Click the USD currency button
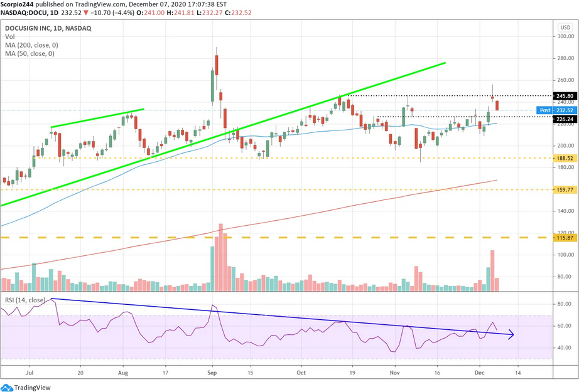The width and height of the screenshot is (579, 392). click(x=565, y=28)
